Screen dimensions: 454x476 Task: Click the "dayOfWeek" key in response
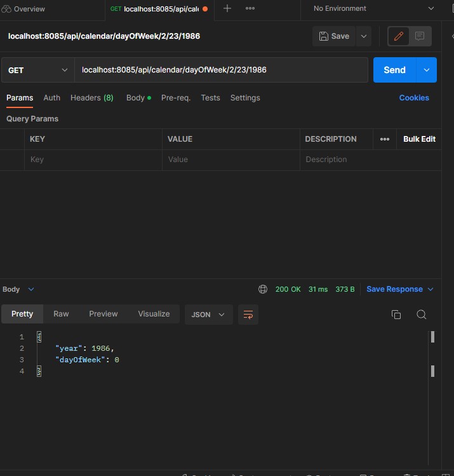[80, 360]
